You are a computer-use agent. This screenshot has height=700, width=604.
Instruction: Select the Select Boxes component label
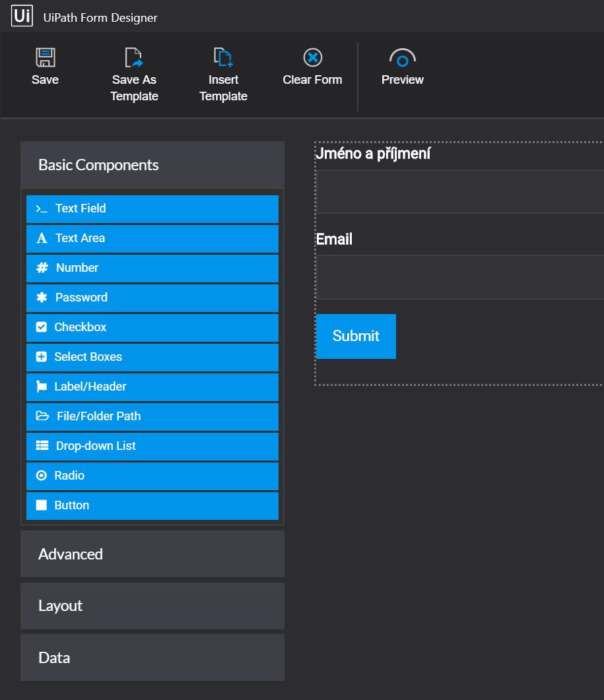[x=88, y=357]
